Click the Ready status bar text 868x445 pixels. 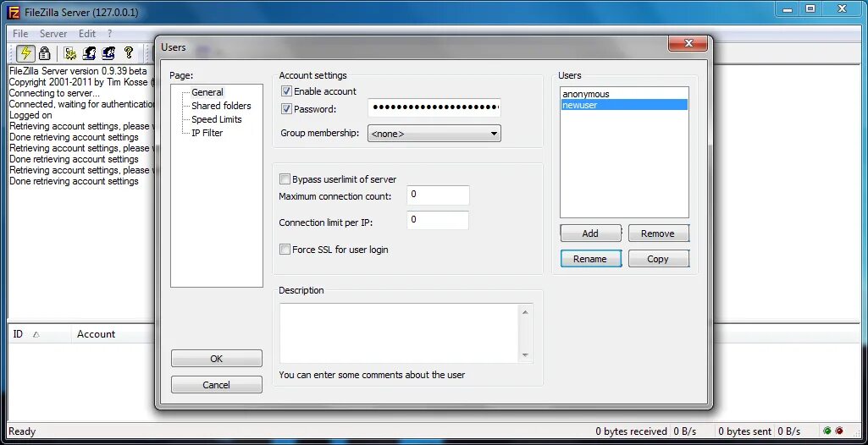22,431
